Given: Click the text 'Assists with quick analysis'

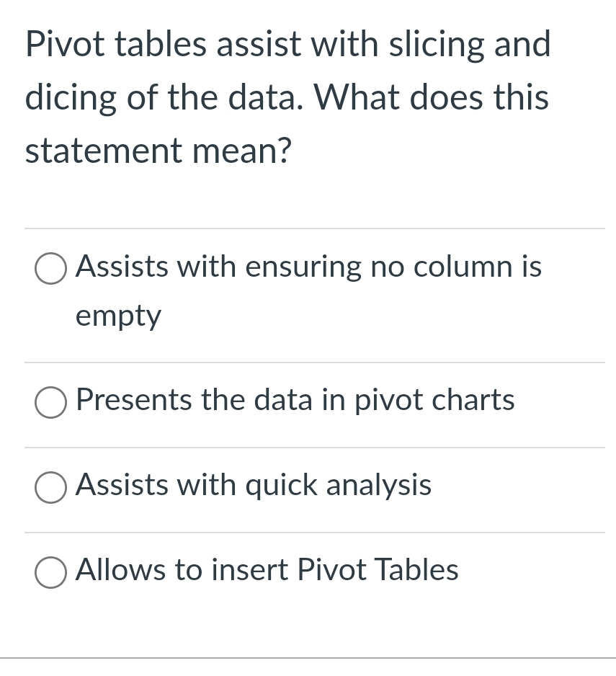Looking at the screenshot, I should 253,486.
